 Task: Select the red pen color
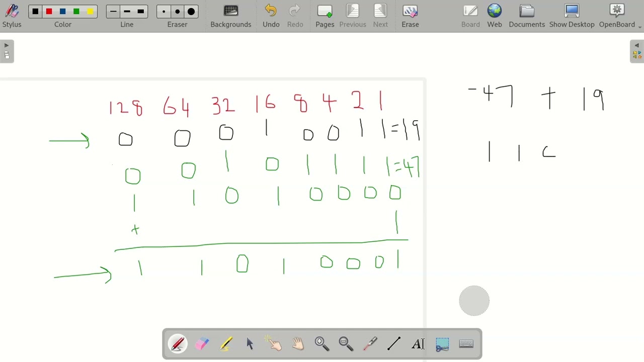click(49, 12)
